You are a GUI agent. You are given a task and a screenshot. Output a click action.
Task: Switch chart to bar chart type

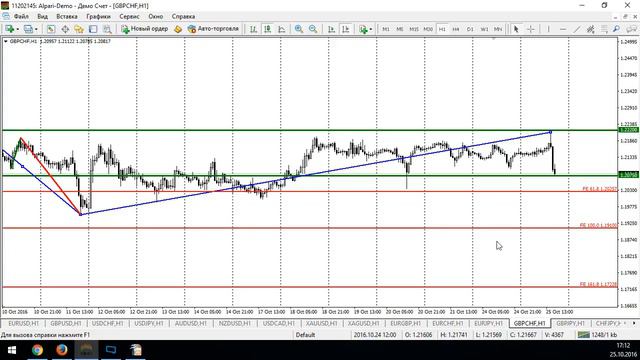click(x=253, y=29)
